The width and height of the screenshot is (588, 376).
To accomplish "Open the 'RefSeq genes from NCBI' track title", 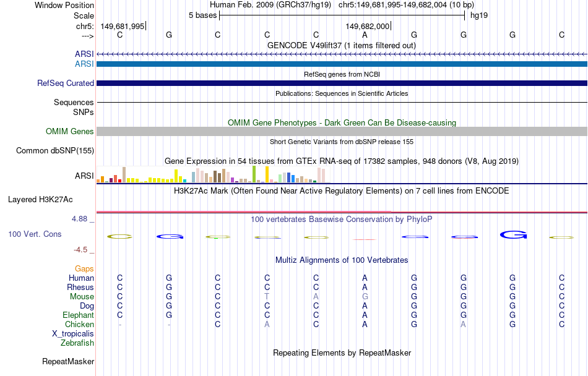I will tap(342, 74).
